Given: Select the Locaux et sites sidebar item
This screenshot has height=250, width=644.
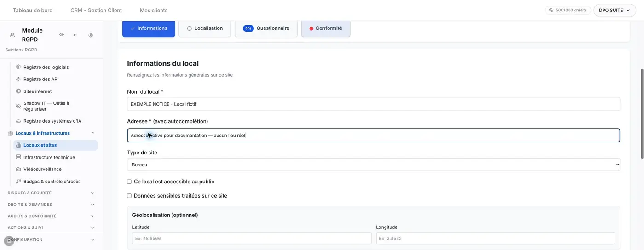Looking at the screenshot, I should pyautogui.click(x=55, y=145).
